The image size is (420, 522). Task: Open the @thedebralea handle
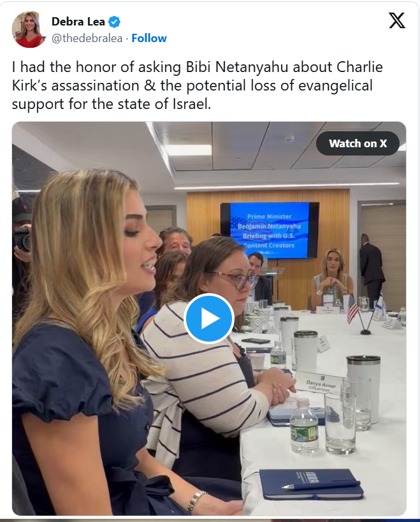click(87, 38)
